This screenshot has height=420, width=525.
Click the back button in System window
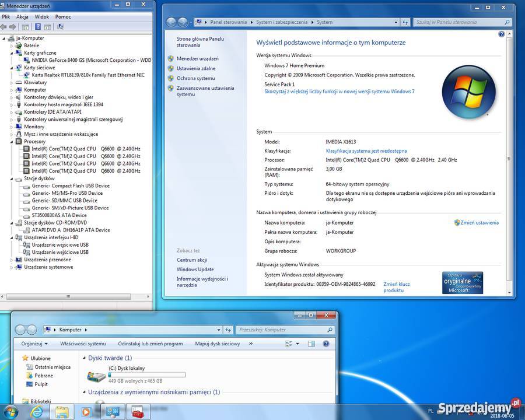[x=171, y=22]
